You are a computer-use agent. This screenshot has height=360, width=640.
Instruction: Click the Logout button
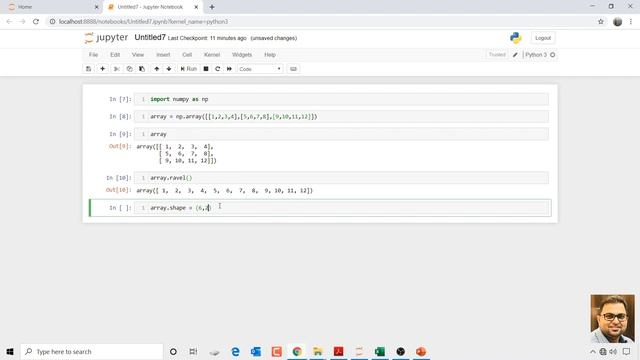coord(543,38)
